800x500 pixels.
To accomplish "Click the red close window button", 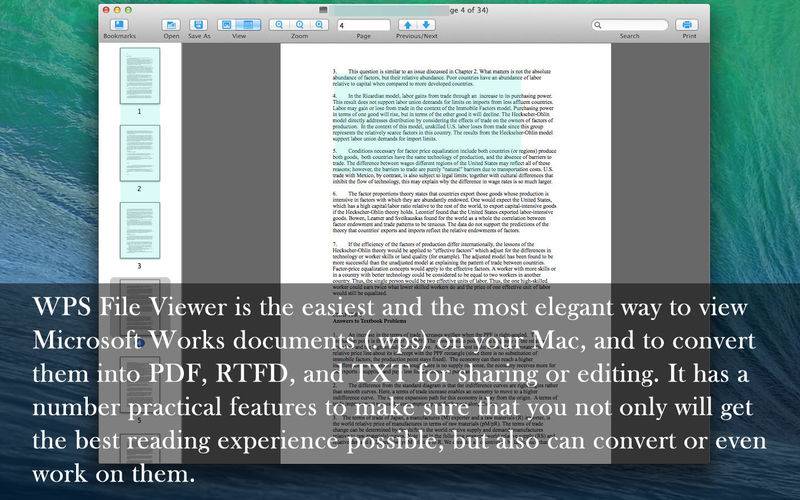I will coord(106,10).
